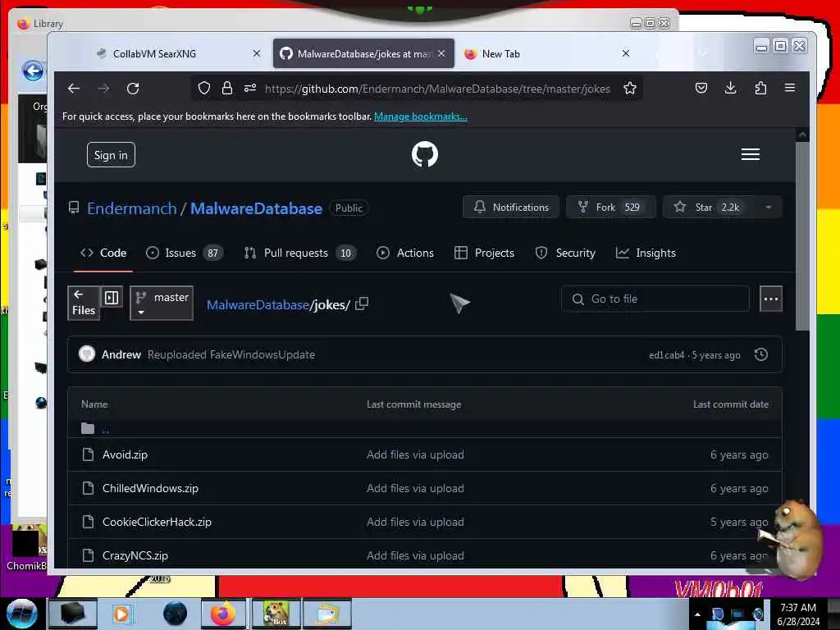This screenshot has width=840, height=630.
Task: Open the master branch selector
Action: click(162, 304)
